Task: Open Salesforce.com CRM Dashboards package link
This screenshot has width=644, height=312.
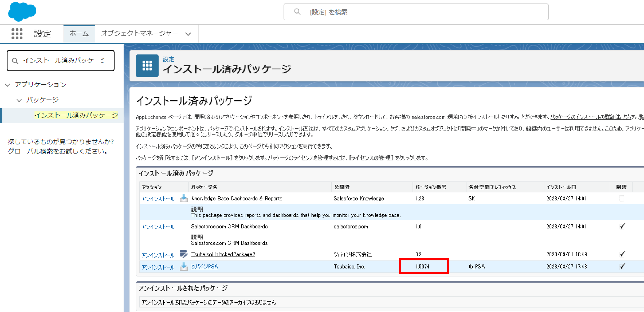Action: (x=229, y=227)
